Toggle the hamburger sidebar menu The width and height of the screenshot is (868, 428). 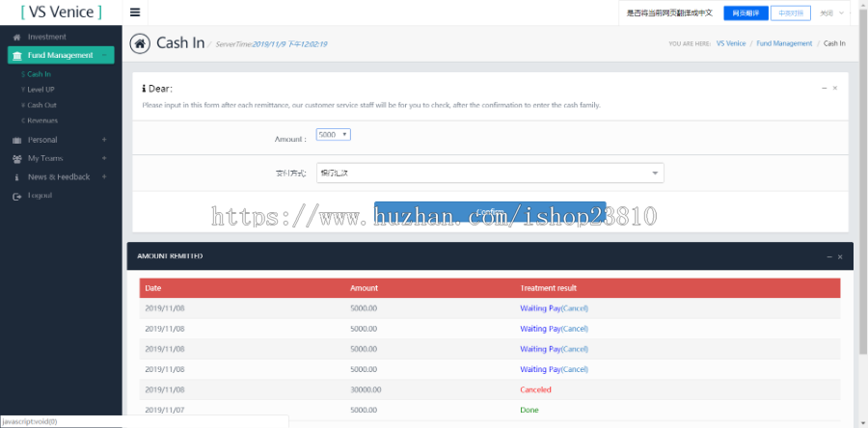click(x=134, y=13)
